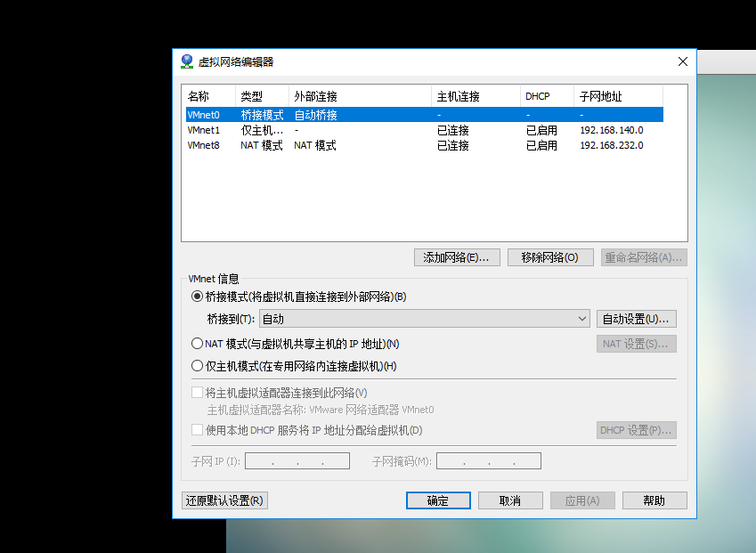Click 移除网络(O) button

[x=550, y=257]
